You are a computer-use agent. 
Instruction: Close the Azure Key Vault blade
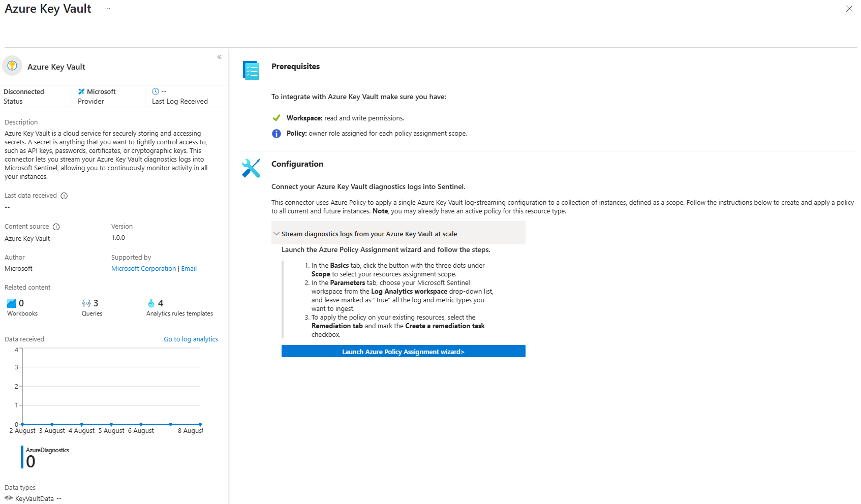pyautogui.click(x=849, y=9)
